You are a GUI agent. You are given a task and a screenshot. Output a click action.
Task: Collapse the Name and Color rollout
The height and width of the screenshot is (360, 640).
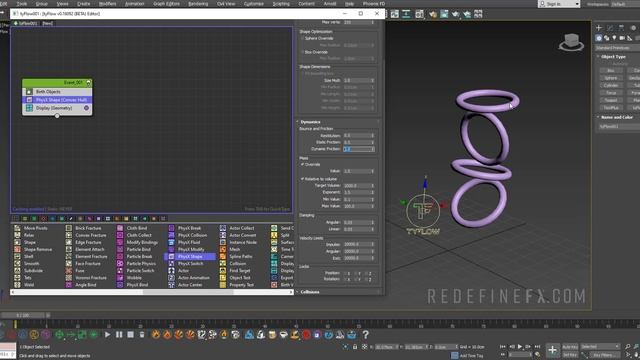616,117
